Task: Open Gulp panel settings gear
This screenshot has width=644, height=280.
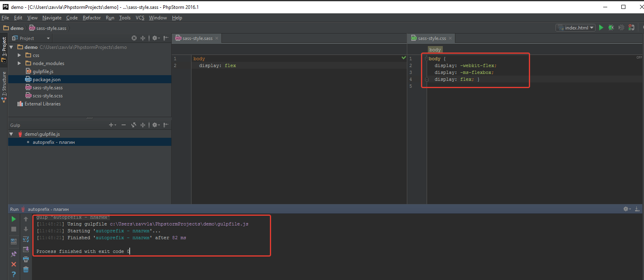Action: (156, 125)
